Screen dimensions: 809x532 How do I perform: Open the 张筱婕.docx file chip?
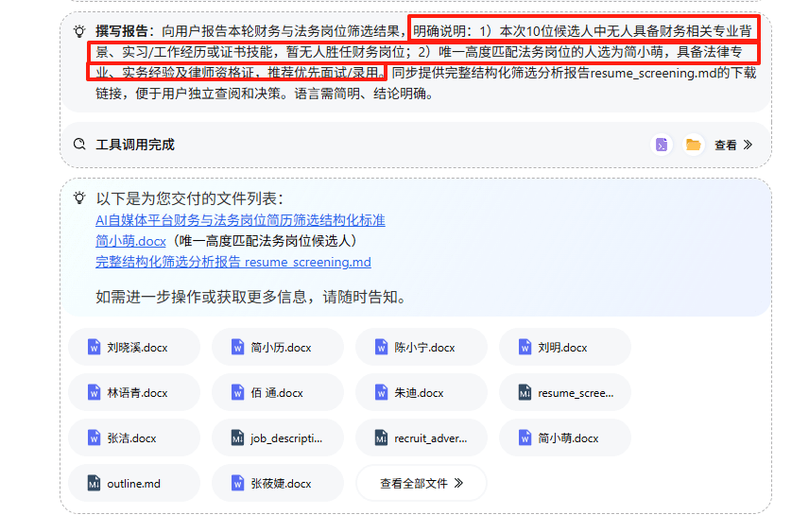(278, 484)
